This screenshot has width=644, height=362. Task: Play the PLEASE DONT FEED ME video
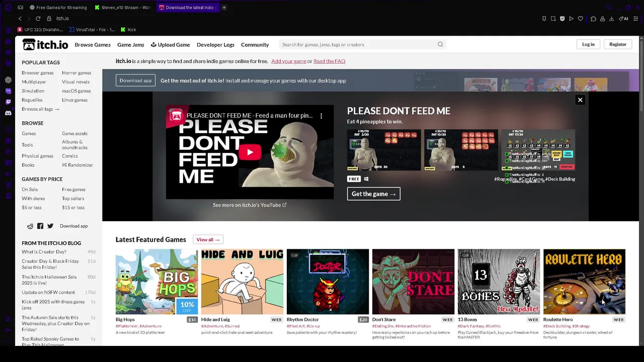click(250, 152)
